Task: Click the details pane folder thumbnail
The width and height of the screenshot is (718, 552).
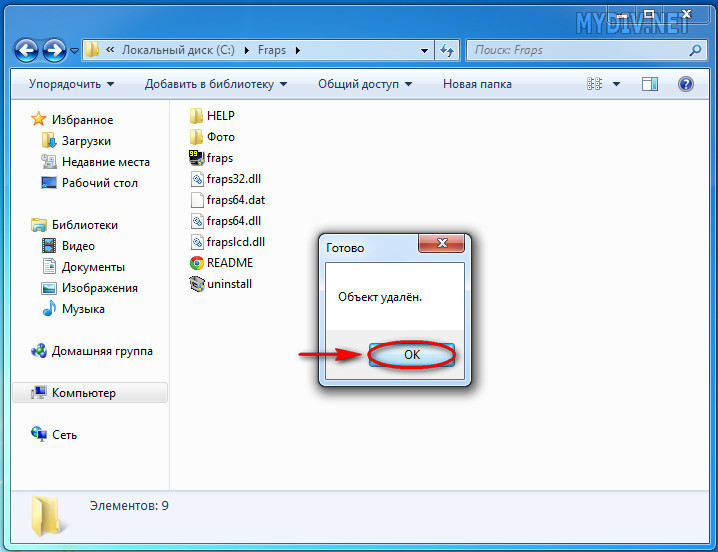Action: (46, 516)
